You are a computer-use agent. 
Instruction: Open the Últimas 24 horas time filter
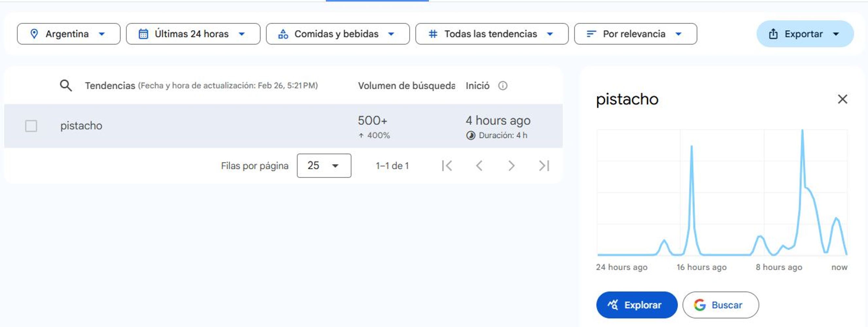click(193, 34)
